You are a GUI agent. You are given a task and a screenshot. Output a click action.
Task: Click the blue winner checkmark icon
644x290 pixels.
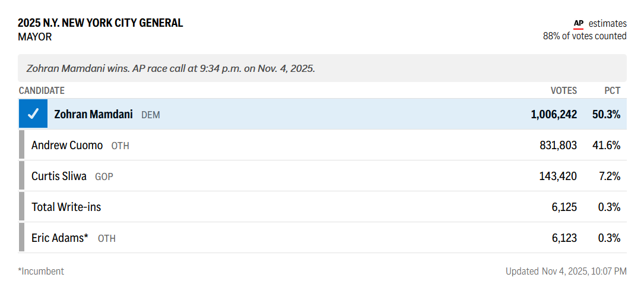pos(33,114)
